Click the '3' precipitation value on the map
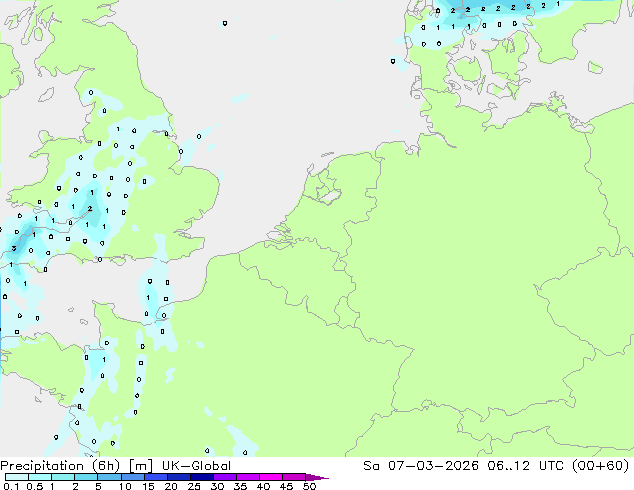Viewport: 634px width, 490px height. tap(14, 248)
